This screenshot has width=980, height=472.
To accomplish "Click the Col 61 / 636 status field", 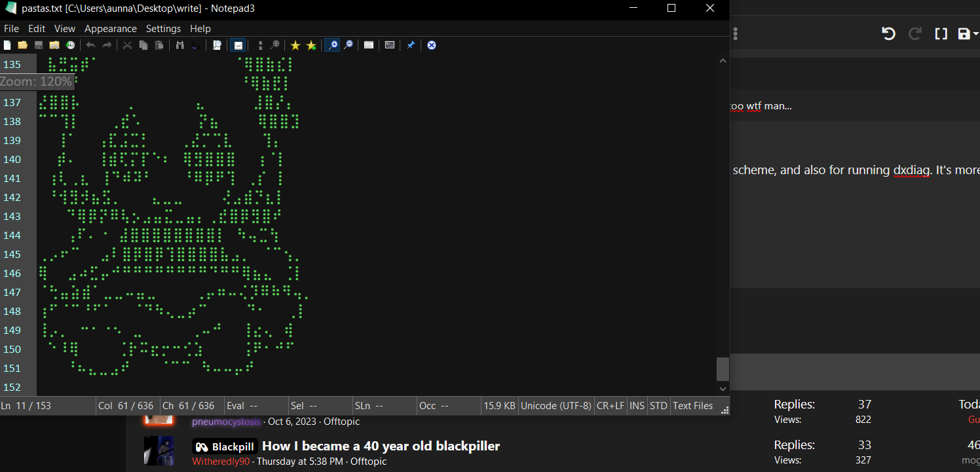I will click(x=127, y=406).
